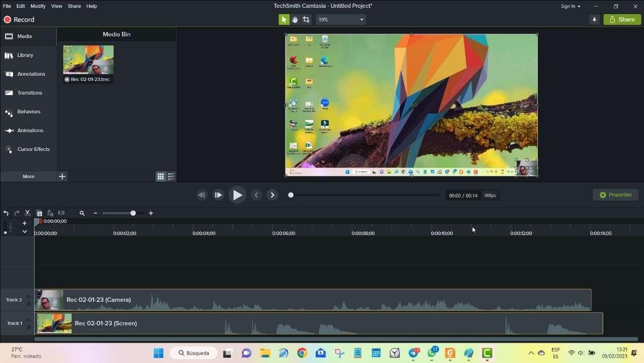Play the video preview
The image size is (644, 363).
237,195
